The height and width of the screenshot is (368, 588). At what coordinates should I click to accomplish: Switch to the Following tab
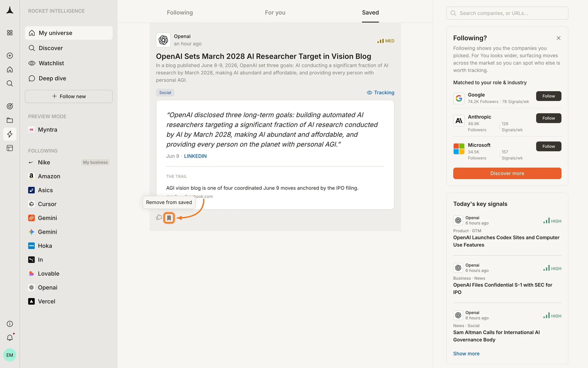(180, 12)
